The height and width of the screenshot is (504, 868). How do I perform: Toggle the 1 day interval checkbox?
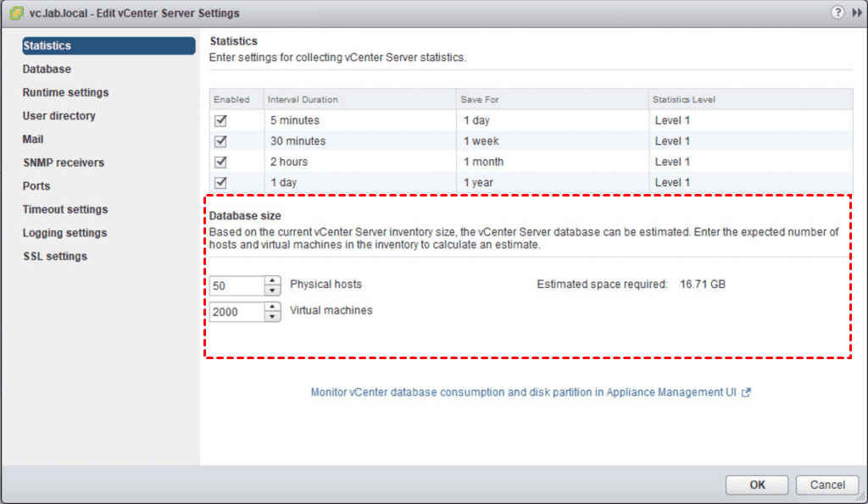(x=220, y=182)
